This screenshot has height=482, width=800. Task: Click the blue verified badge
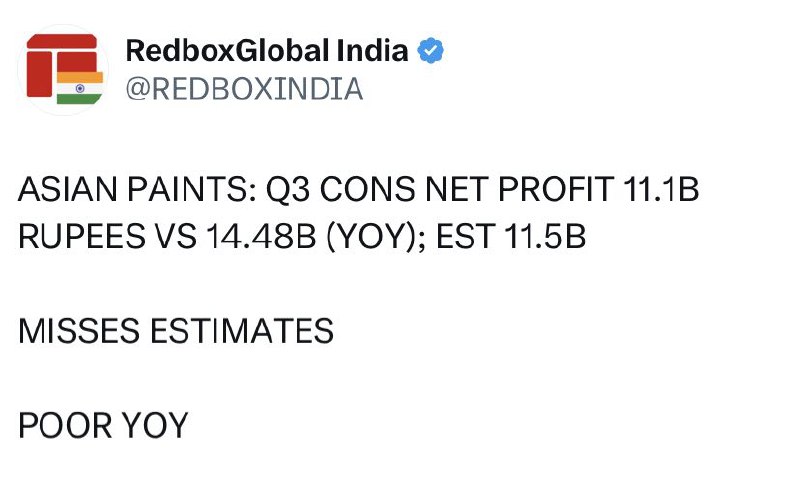[430, 50]
